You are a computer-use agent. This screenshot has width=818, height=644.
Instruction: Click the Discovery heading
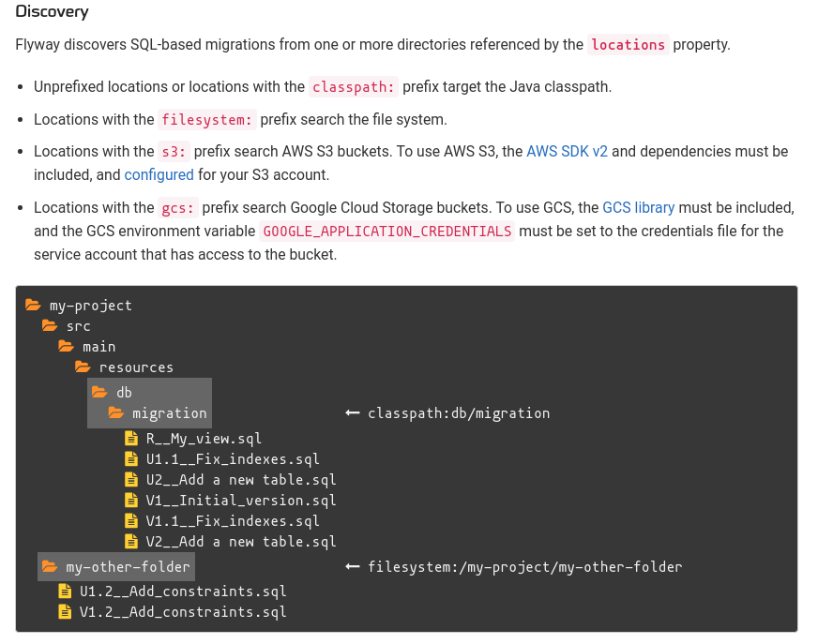tap(53, 11)
